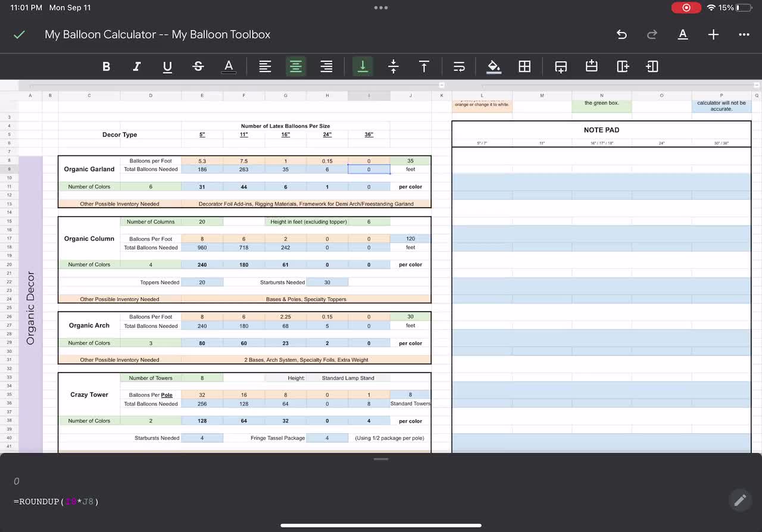The height and width of the screenshot is (532, 762).
Task: Select the Crazy Tower label cell
Action: [x=89, y=395]
